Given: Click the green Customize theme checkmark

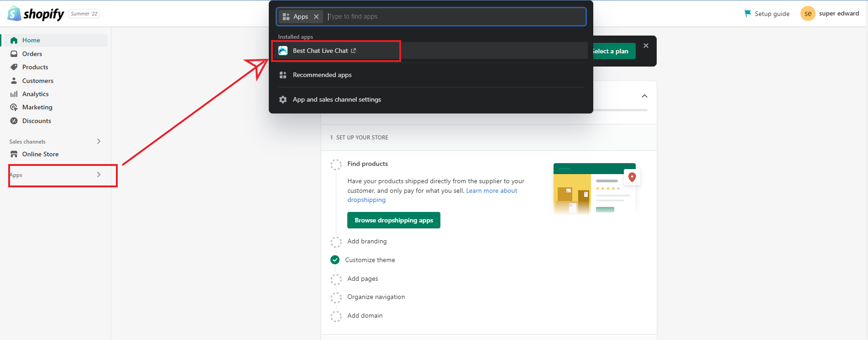Looking at the screenshot, I should [335, 260].
